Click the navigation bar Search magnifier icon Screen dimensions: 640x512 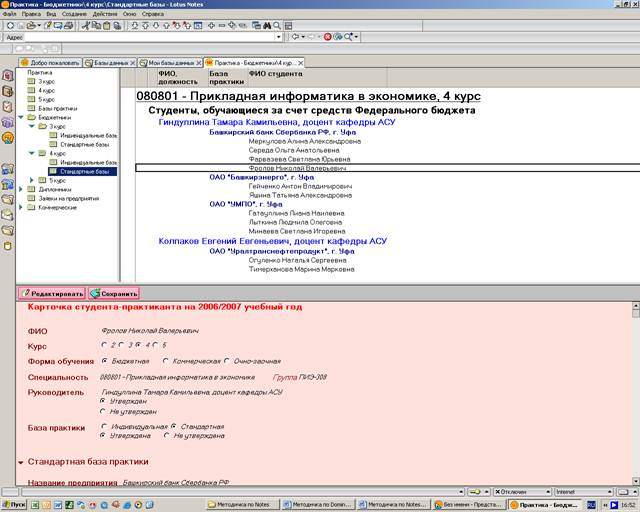click(x=348, y=37)
